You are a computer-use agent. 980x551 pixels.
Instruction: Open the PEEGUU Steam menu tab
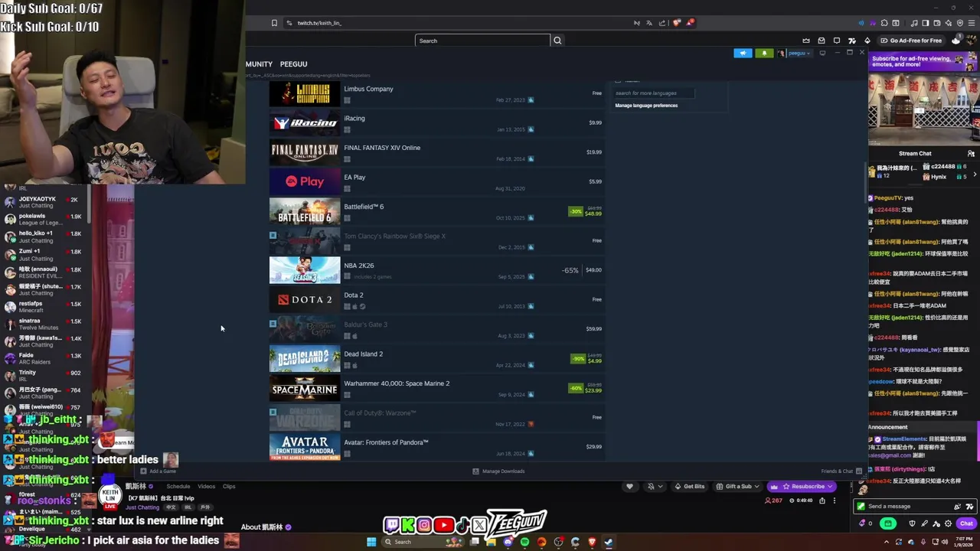coord(293,64)
